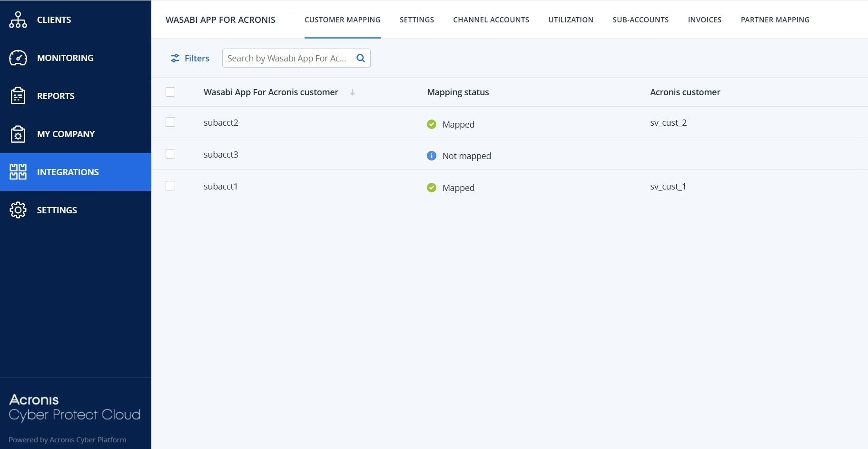Click the Acronis Cyber Protect Cloud logo

[x=75, y=408]
